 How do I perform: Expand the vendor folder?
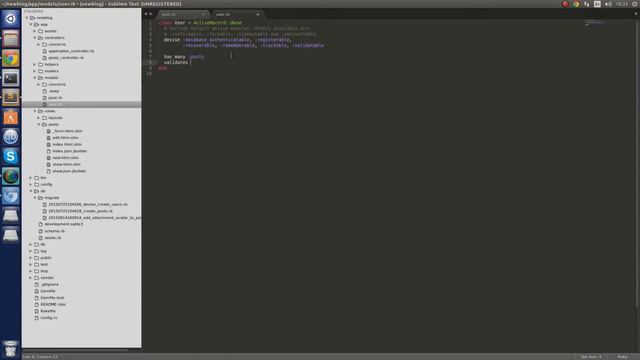click(31, 278)
